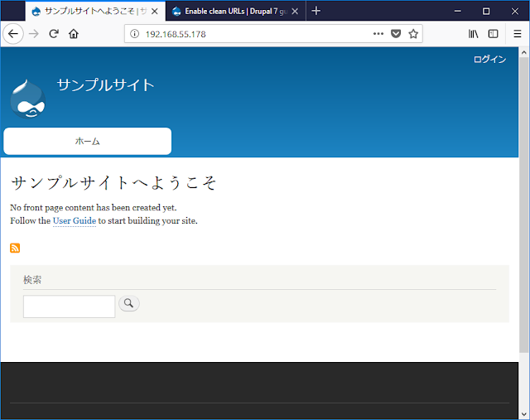
Task: Click the Forward arrow in toolbar
Action: [x=33, y=34]
